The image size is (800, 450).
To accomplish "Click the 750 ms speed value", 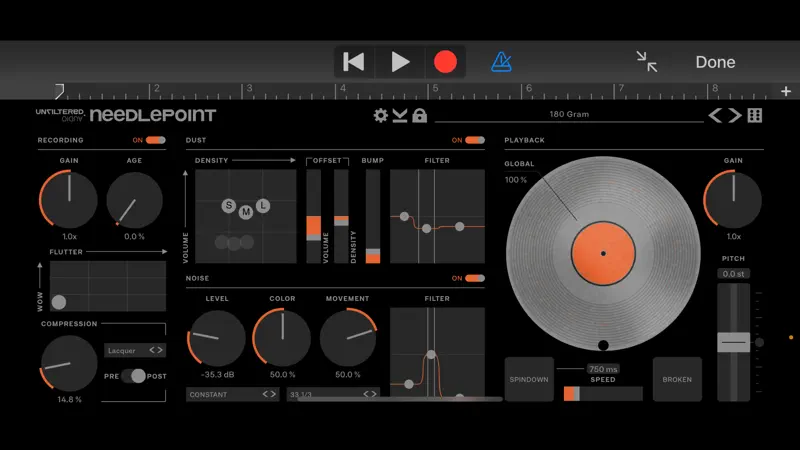I will pos(603,369).
